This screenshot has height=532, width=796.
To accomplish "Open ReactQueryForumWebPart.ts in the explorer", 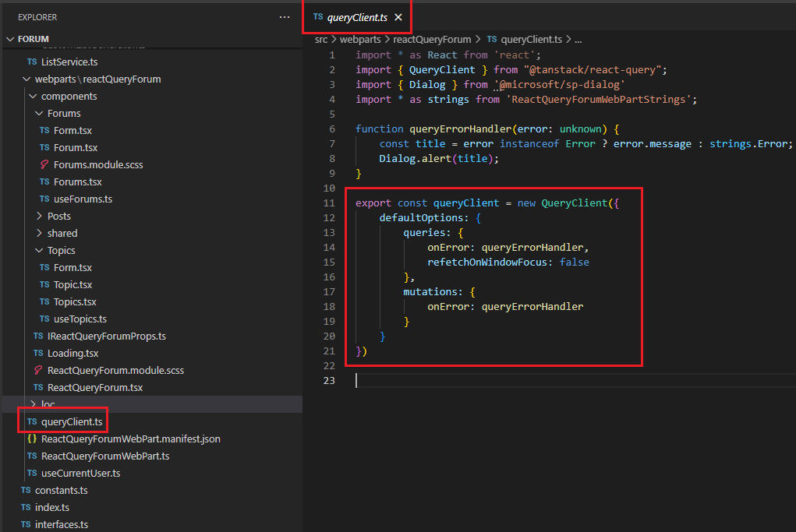I will click(x=104, y=456).
